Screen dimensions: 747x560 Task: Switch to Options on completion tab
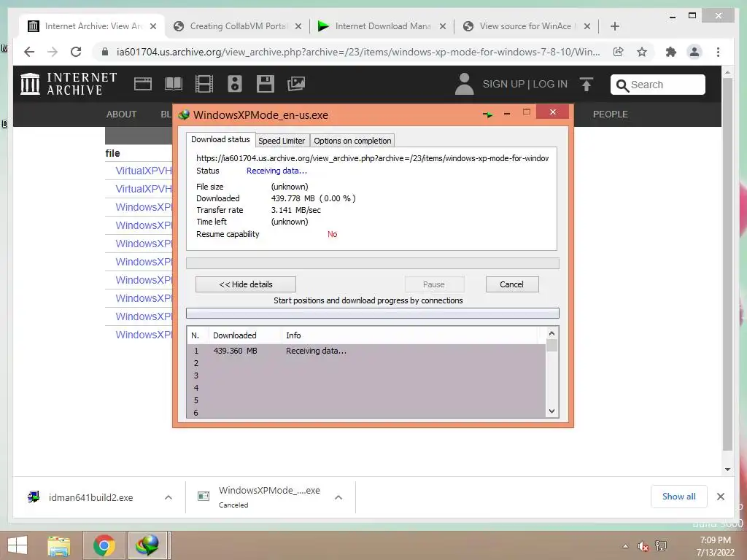pos(352,141)
